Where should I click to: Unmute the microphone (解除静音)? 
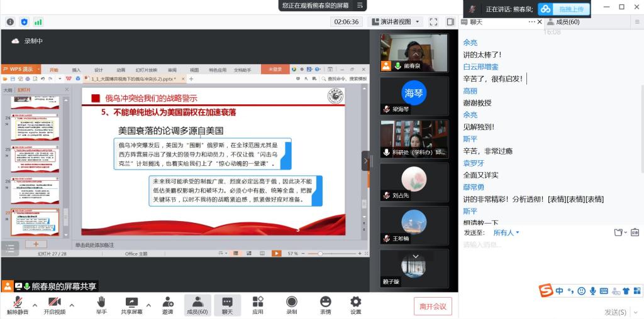coord(18,305)
